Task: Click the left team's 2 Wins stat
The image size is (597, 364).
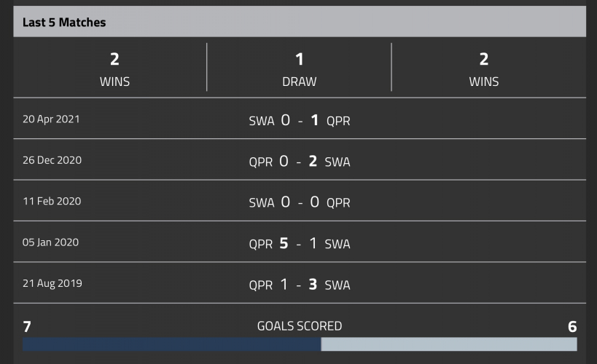Action: point(114,68)
